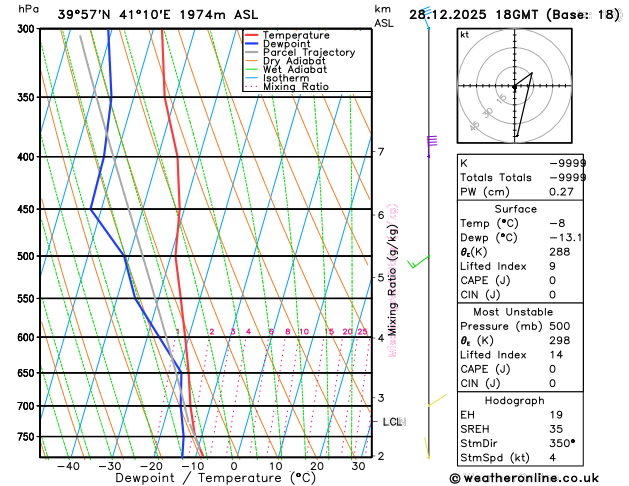The height and width of the screenshot is (486, 629).
Task: Click the Wet Adiabat legend item
Action: tap(292, 70)
